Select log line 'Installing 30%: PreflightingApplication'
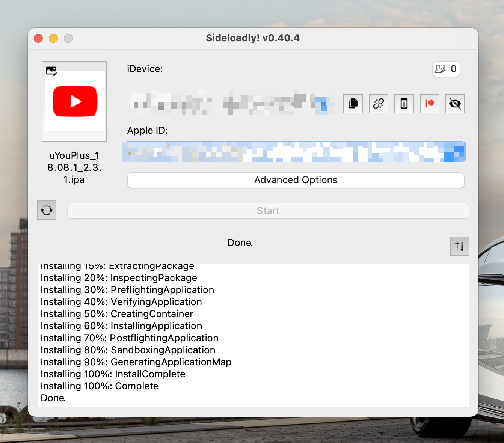This screenshot has width=504, height=443. click(127, 290)
